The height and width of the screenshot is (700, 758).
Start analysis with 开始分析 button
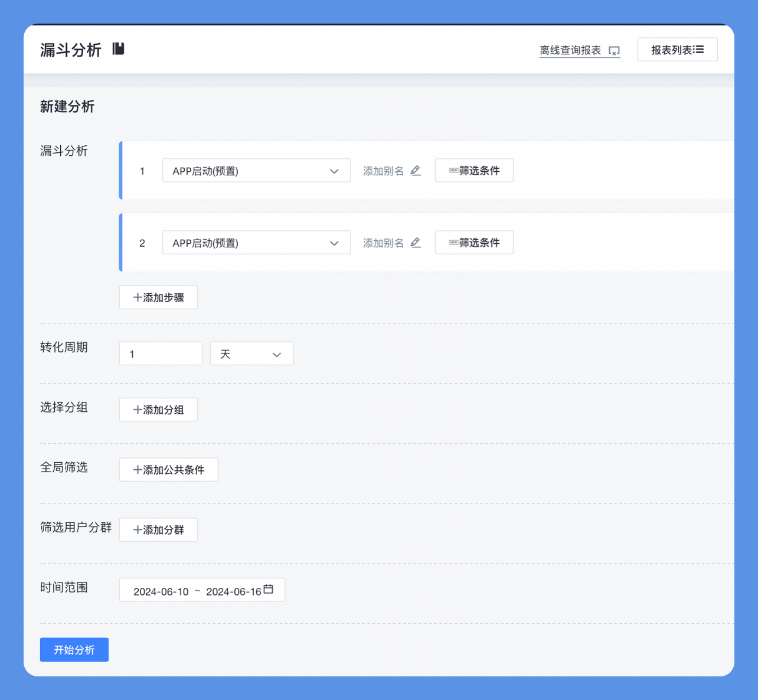tap(74, 650)
